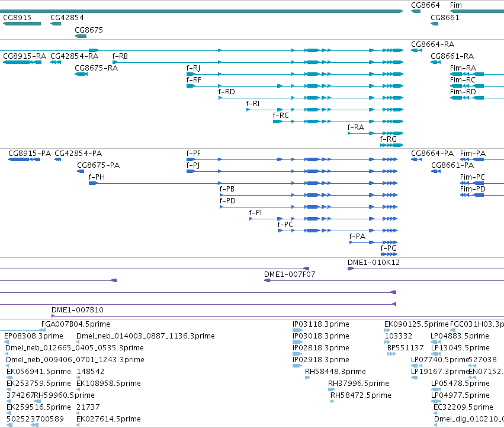
Task: Click protein label f-PJ
Action: [193, 165]
